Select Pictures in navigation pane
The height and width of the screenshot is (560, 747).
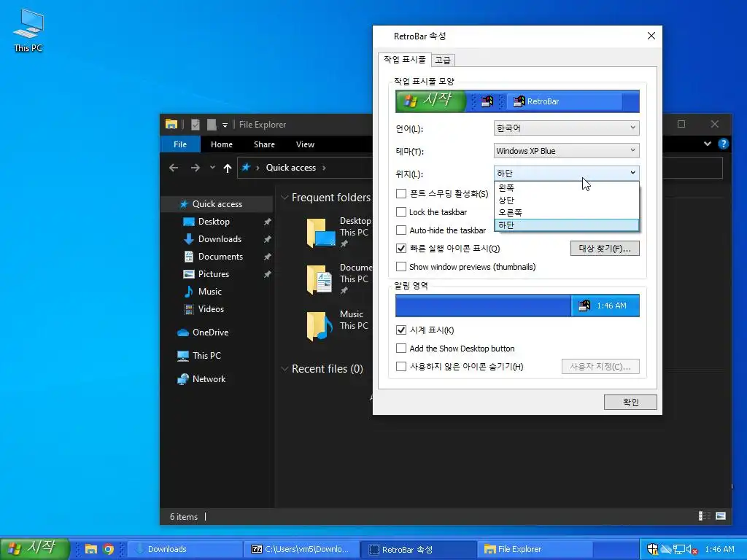pyautogui.click(x=214, y=274)
